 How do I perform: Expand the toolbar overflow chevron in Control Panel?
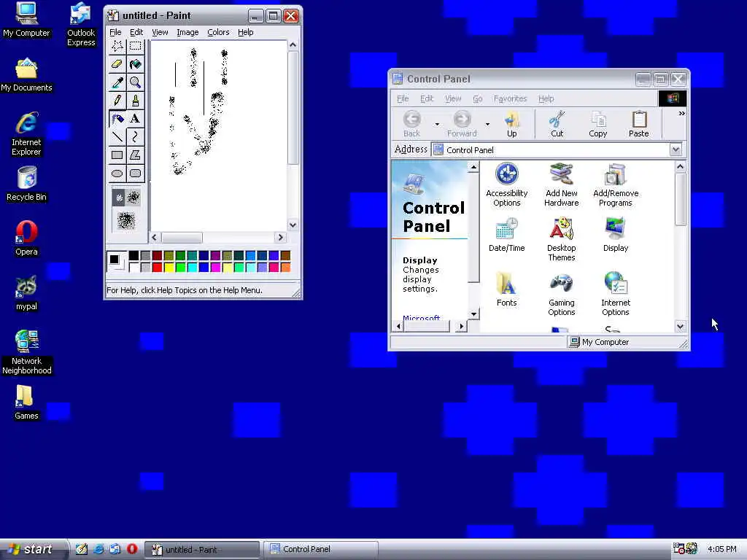pos(682,113)
